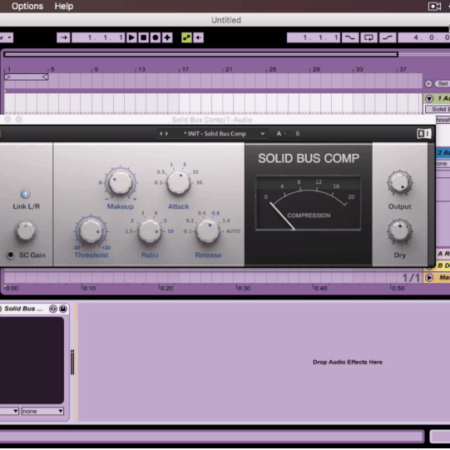Click the Ratio knob
Screen dimensions: 450x450
pos(150,231)
